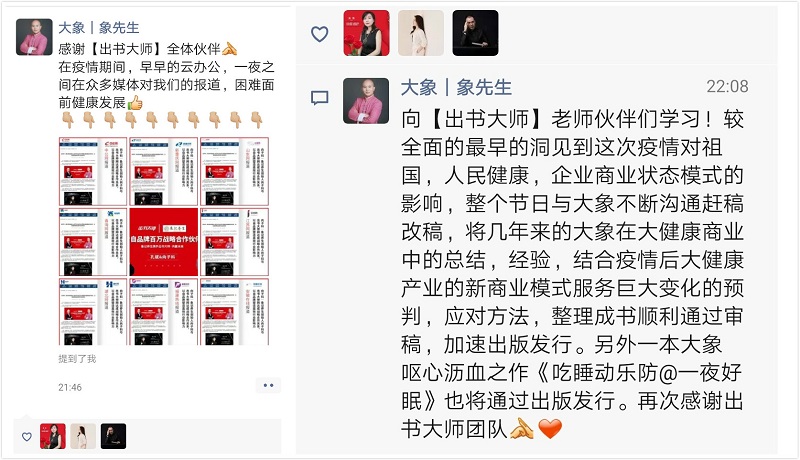
Task: Open poster's profile picture in left post
Action: tap(34, 37)
